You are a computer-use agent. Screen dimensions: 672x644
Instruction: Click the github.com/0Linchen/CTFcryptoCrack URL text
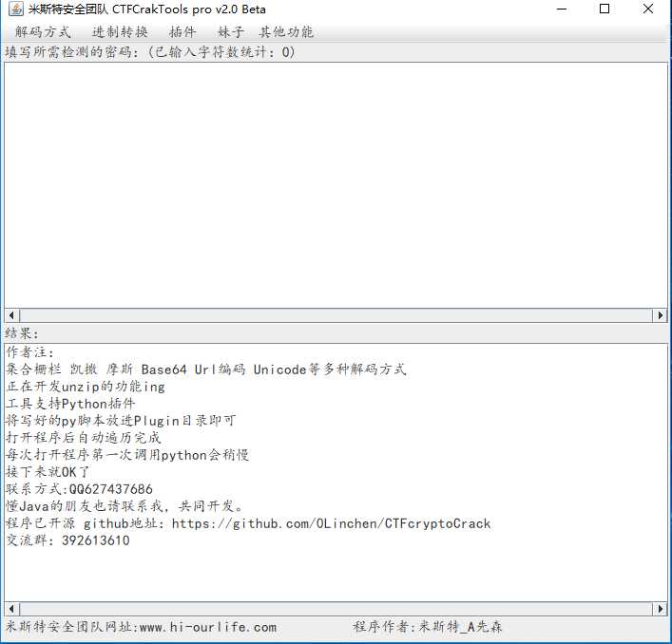coord(331,523)
